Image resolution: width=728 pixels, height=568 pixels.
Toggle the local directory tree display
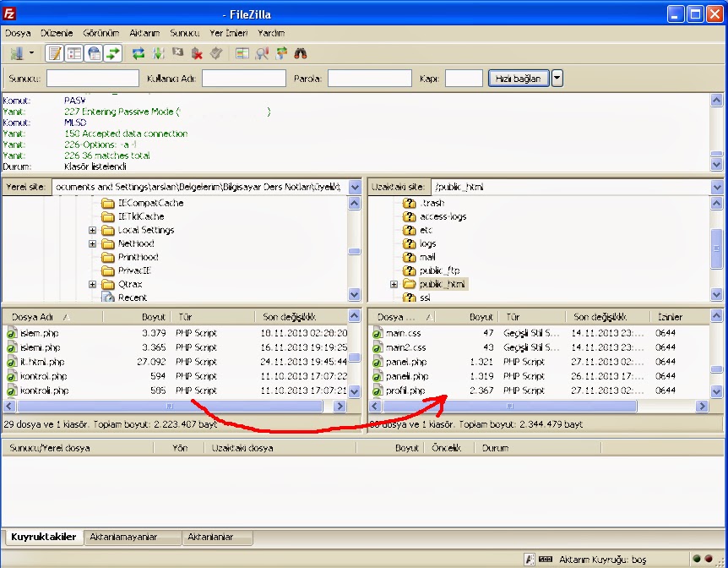74,53
